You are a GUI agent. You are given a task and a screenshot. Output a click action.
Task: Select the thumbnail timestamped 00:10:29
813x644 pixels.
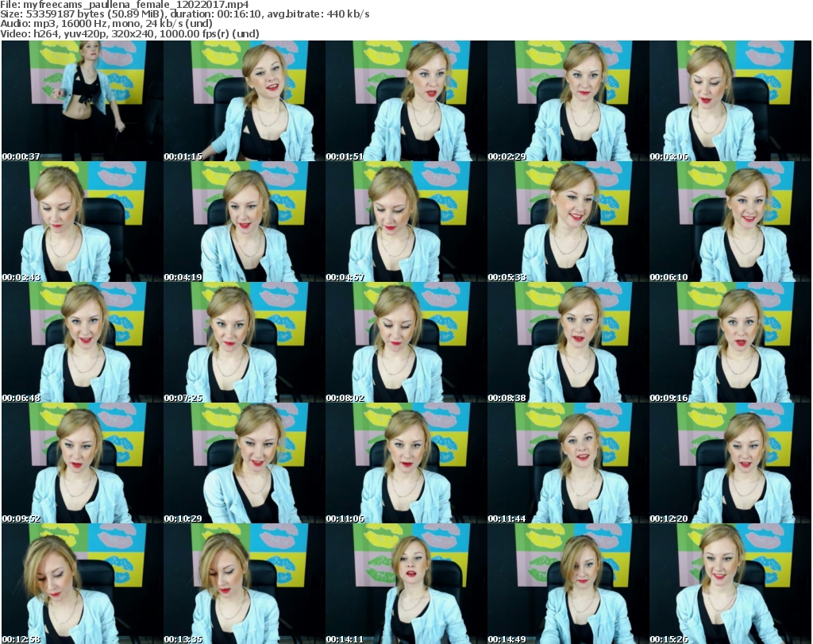(x=245, y=463)
